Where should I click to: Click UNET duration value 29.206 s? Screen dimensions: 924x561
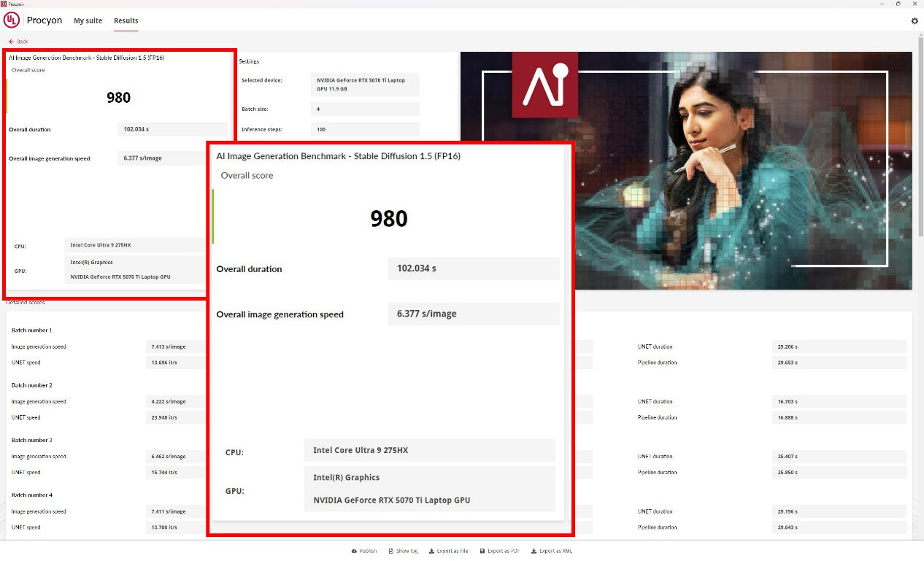click(839, 347)
